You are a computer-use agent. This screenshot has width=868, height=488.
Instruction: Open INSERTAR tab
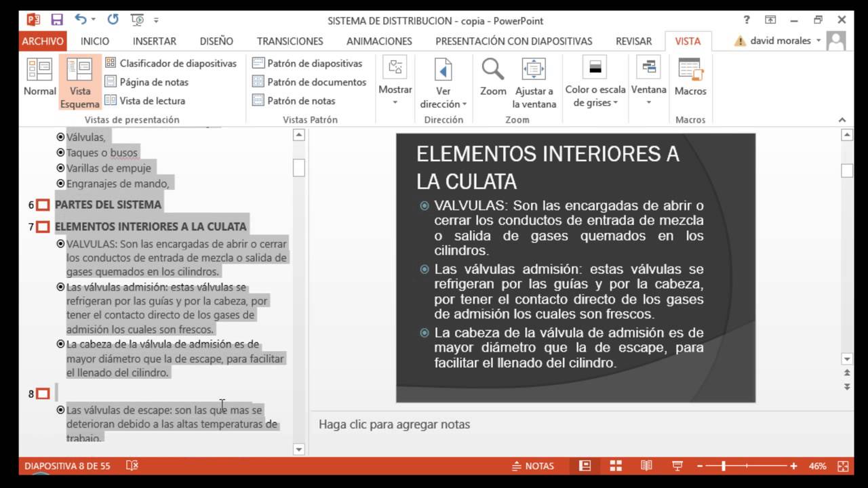click(154, 41)
